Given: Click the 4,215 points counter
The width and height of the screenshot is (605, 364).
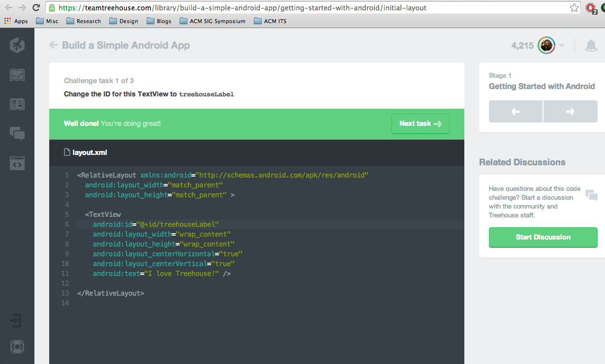Looking at the screenshot, I should coord(522,46).
